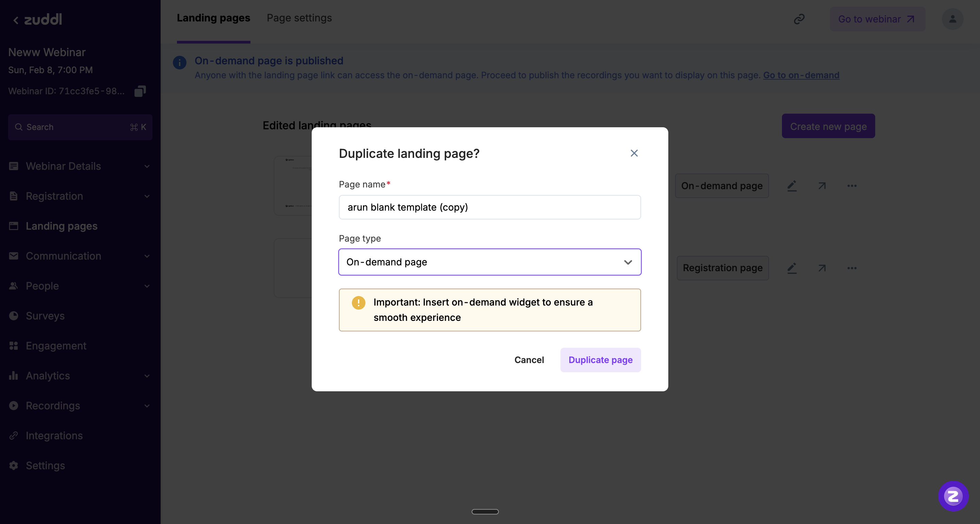Switch to the Page settings tab
This screenshot has height=524, width=980.
point(299,18)
